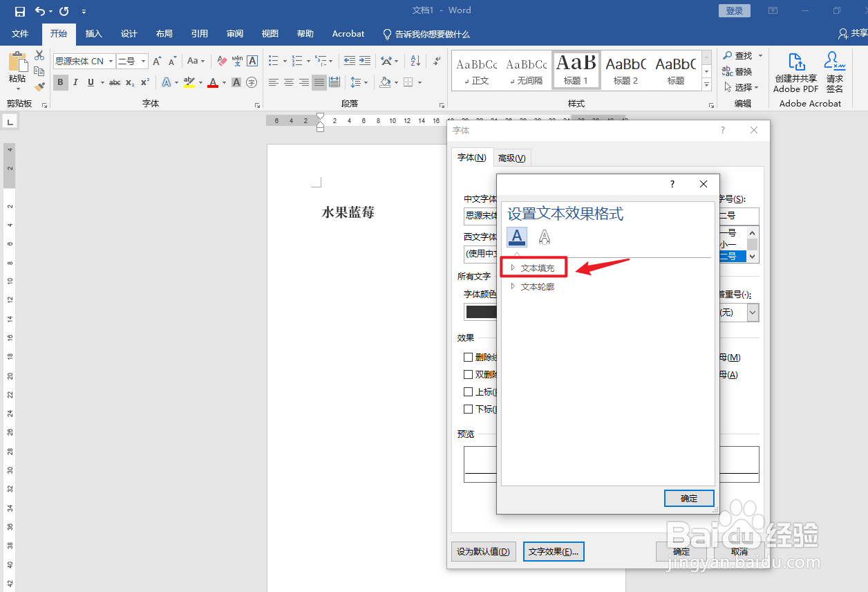Click the 文字效果(E)... button

tap(554, 551)
